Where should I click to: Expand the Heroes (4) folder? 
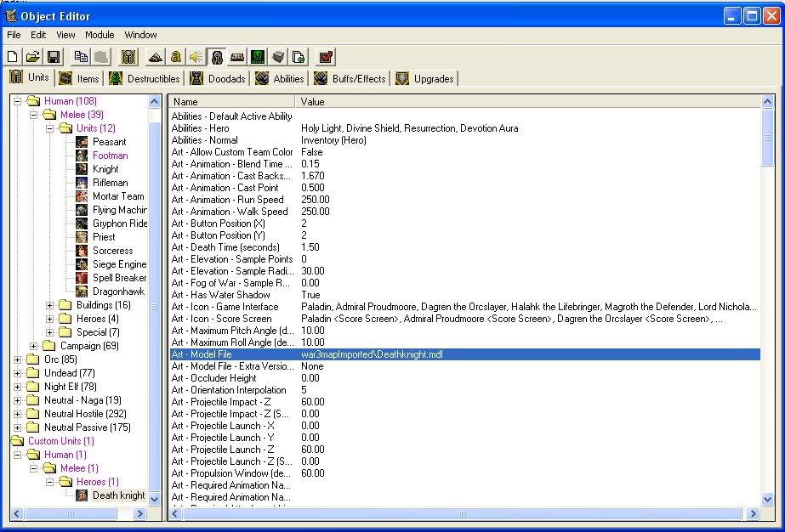pyautogui.click(x=49, y=319)
